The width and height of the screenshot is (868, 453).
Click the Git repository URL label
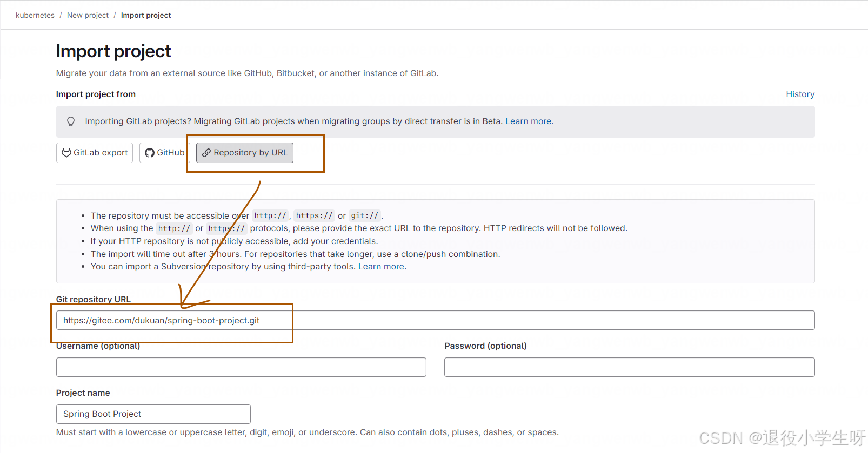coord(94,299)
